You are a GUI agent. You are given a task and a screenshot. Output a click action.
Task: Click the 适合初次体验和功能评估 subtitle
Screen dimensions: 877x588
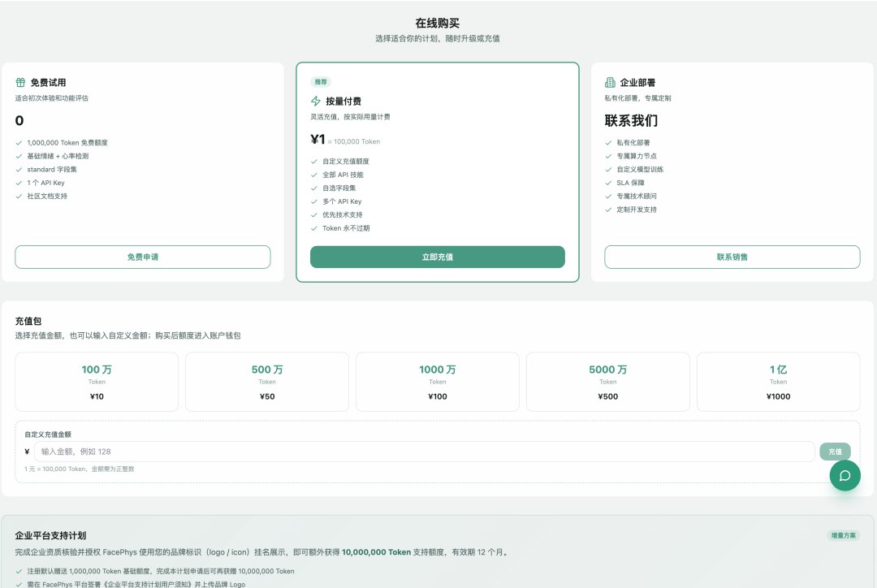(x=51, y=98)
